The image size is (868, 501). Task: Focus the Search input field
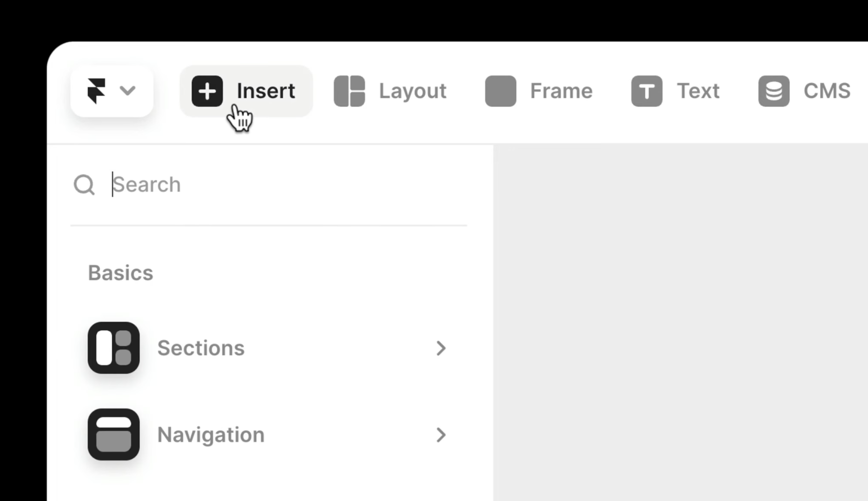(x=283, y=185)
